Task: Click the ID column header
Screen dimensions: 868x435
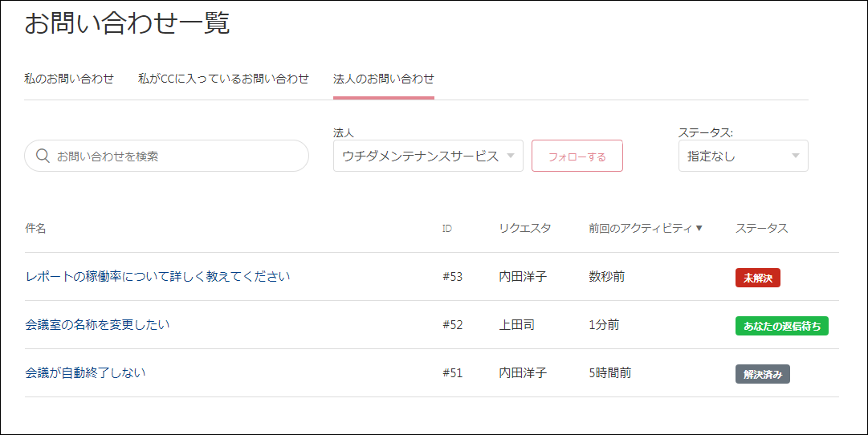Action: point(447,229)
